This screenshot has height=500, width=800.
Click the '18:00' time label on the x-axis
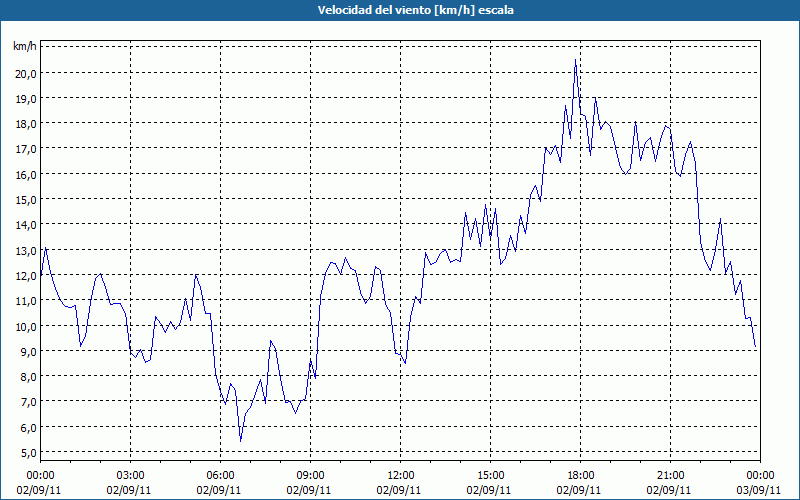click(581, 476)
